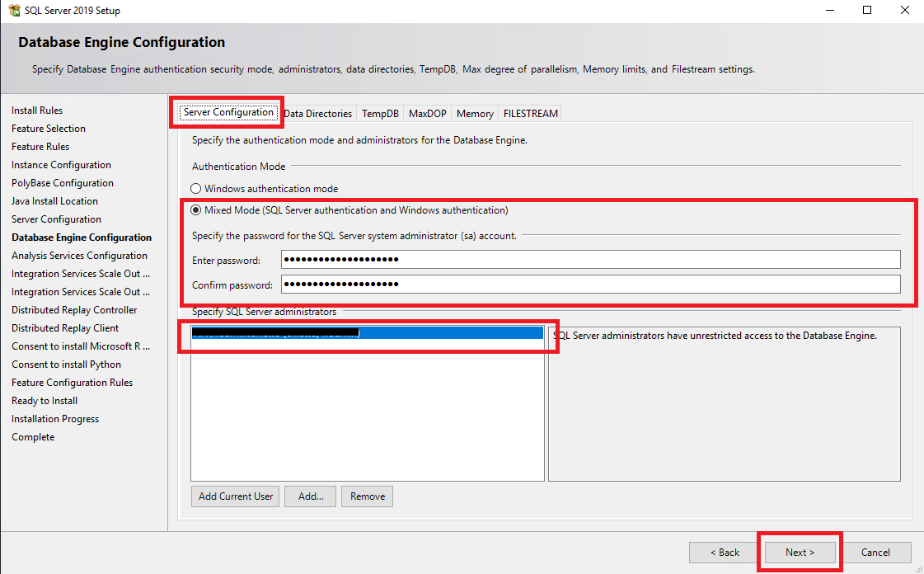Click Distributed Replay Controller sidebar step
The height and width of the screenshot is (574, 924).
pos(74,310)
